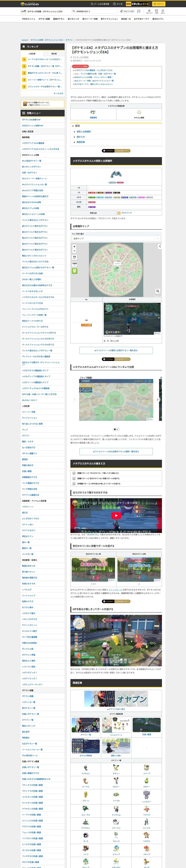Toggle the 名称 OFF map switch
The height and width of the screenshot is (868, 186).
coord(74,258)
